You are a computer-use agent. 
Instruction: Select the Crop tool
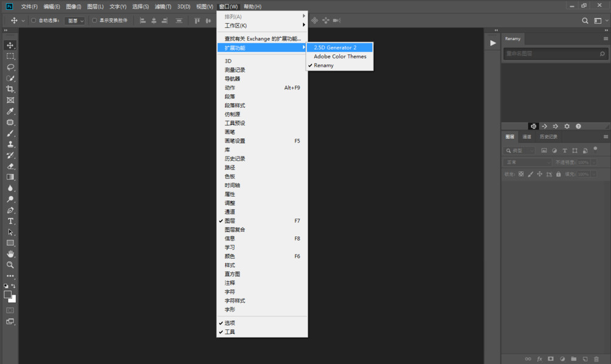pyautogui.click(x=10, y=89)
